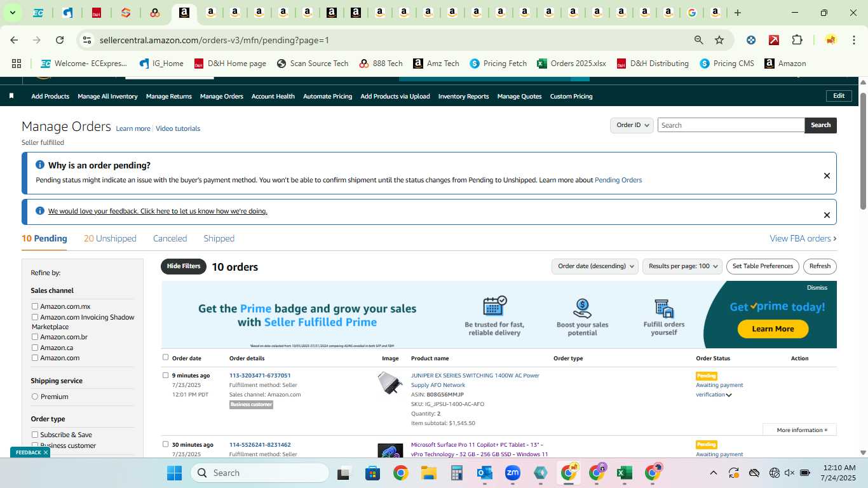Open the Pricing Fetch bookmark
Viewport: 868px width, 488px height.
[498, 64]
